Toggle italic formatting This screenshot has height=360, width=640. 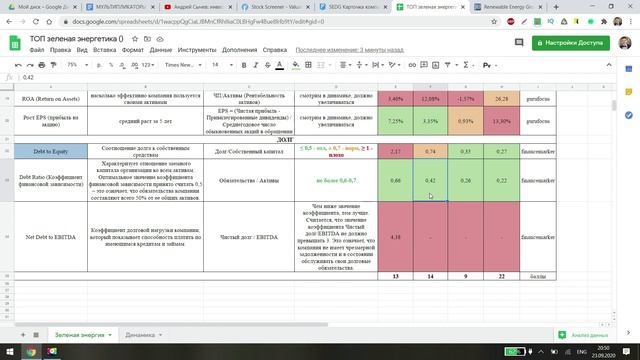256,65
